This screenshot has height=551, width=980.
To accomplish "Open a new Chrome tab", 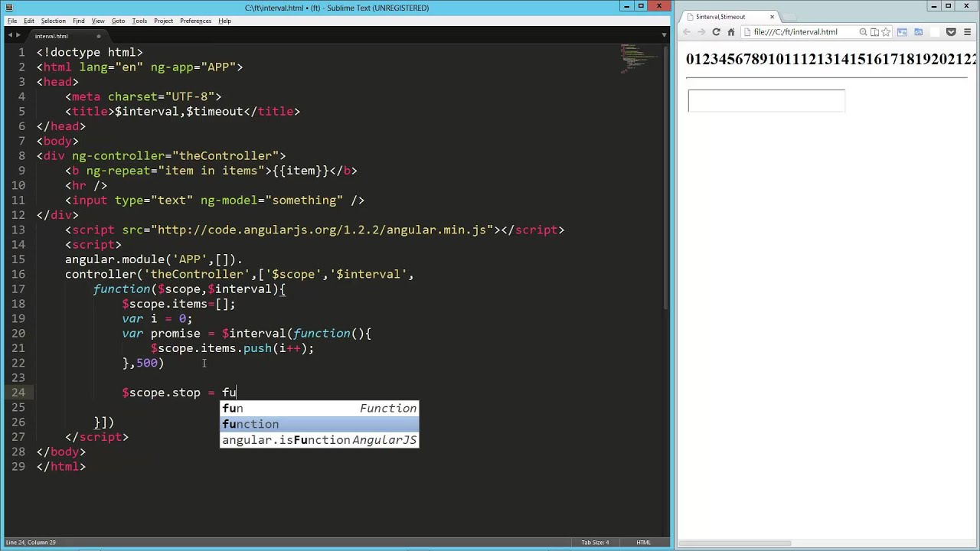I will coord(789,17).
